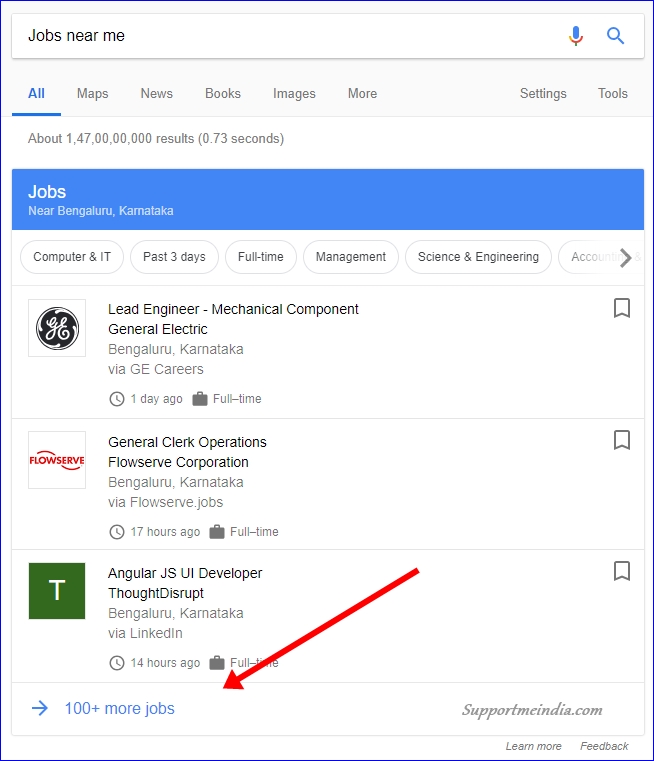Click clock icon next to 17 hours ago
This screenshot has height=761, width=654.
[x=117, y=532]
